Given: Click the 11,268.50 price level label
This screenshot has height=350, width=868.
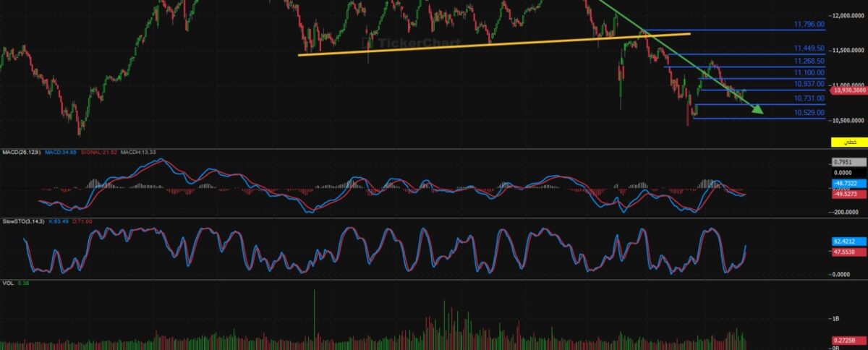Looking at the screenshot, I should (x=809, y=61).
